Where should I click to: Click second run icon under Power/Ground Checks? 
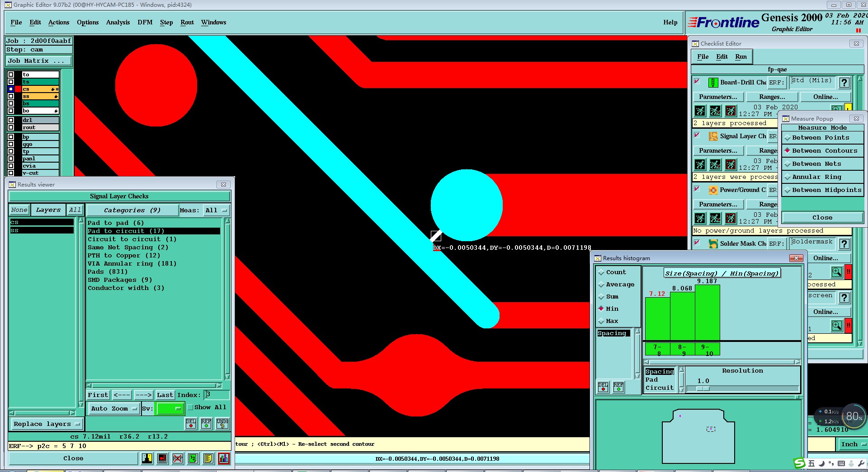[x=715, y=218]
